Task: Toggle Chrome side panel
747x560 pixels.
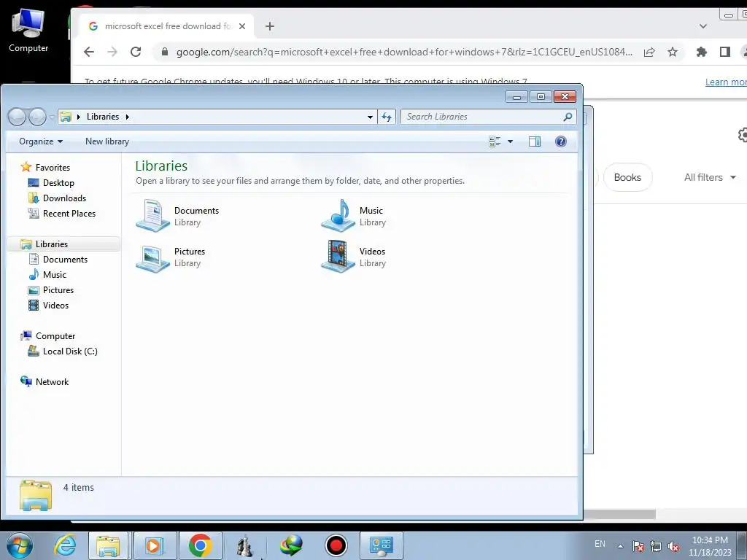Action: 725,52
